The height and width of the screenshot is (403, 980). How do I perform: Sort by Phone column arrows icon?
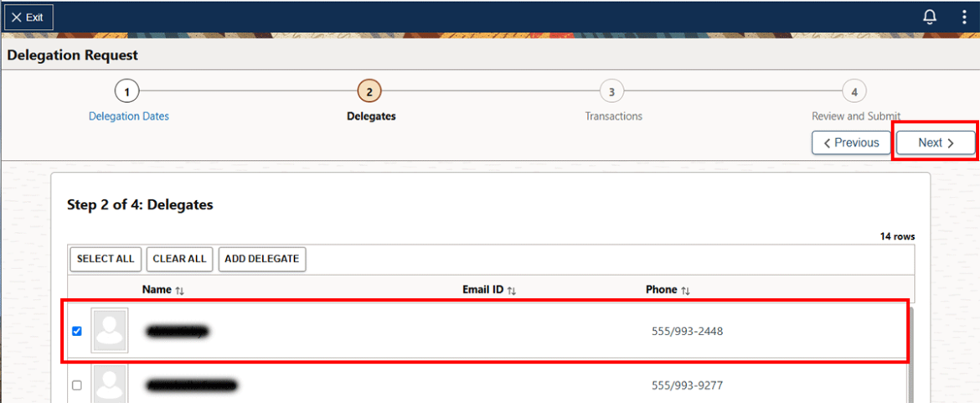[685, 290]
